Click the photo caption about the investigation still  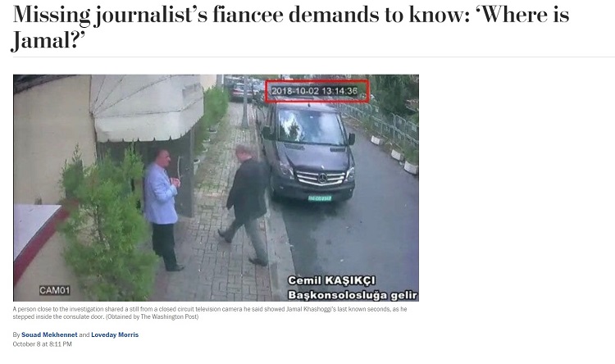pos(210,312)
